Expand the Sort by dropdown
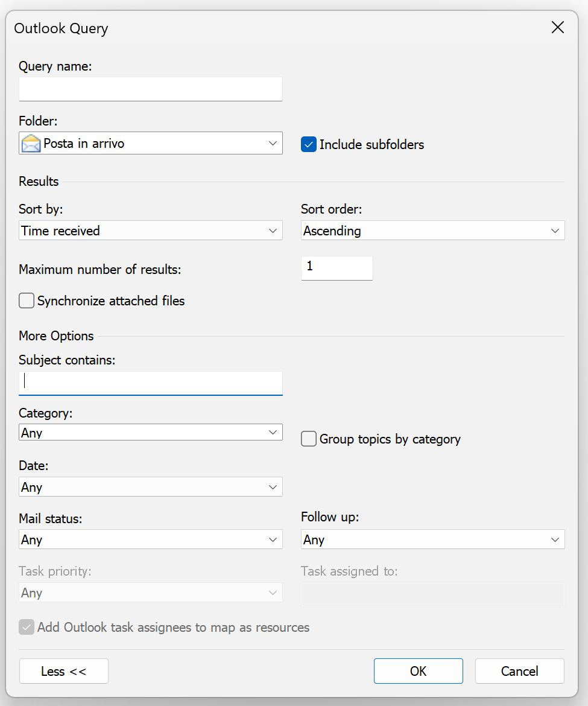The image size is (588, 706). point(151,231)
